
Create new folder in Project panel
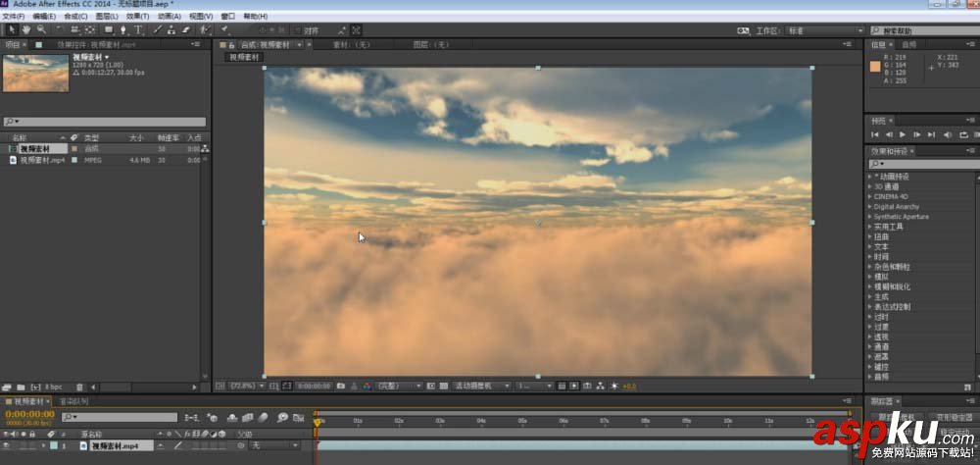point(21,387)
